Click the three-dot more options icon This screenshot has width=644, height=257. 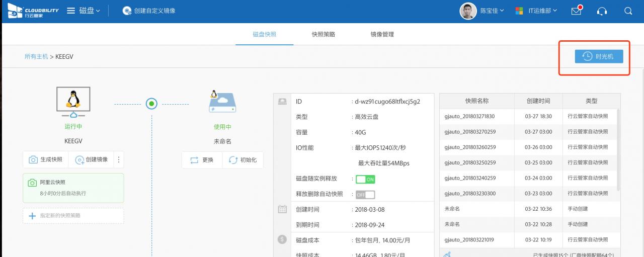pyautogui.click(x=119, y=159)
